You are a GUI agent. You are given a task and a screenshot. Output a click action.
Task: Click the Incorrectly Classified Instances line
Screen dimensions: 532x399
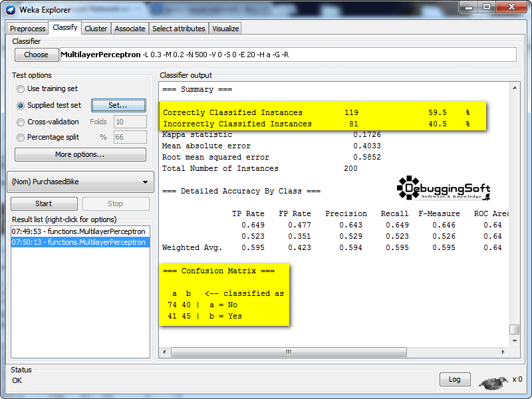[317, 124]
